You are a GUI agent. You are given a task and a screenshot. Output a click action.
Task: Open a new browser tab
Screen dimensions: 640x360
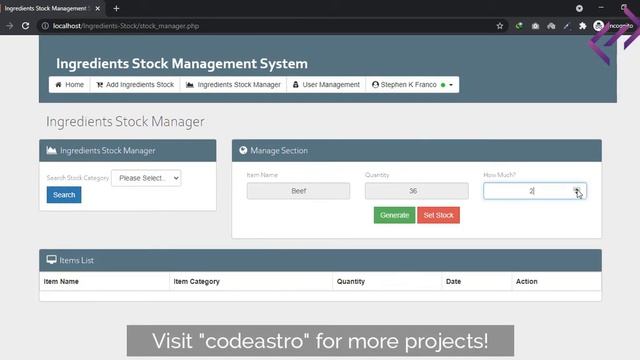[116, 8]
